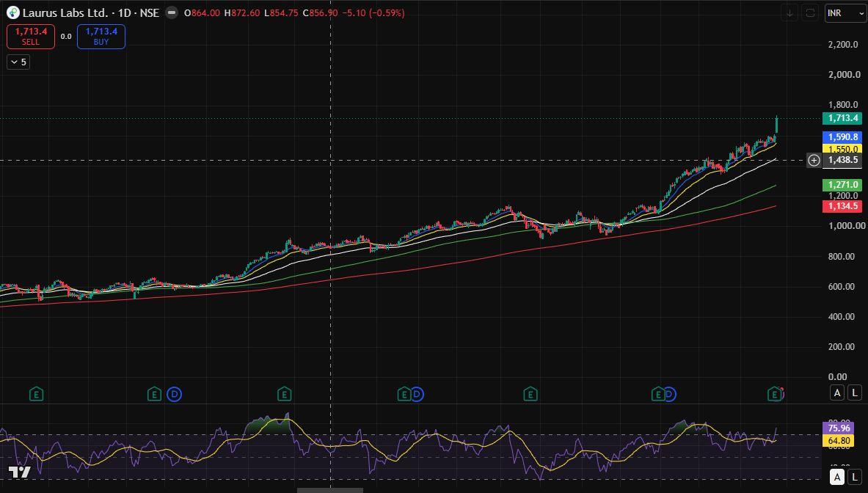Click the blue BUY 1,713.4 button

tap(101, 37)
